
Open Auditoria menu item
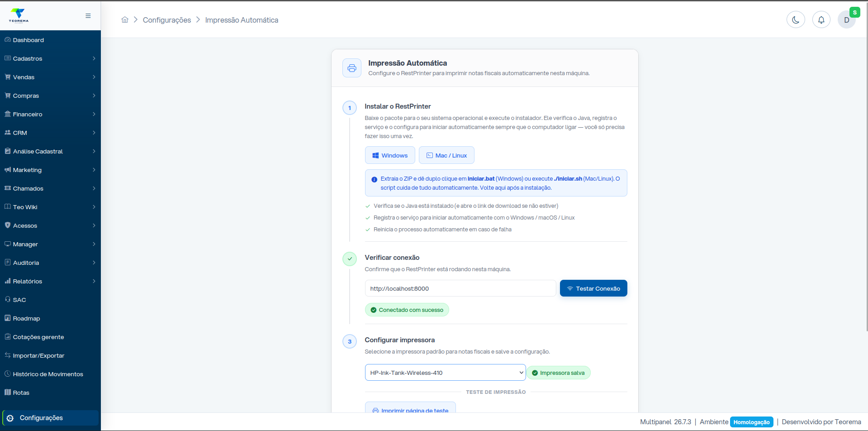point(50,263)
